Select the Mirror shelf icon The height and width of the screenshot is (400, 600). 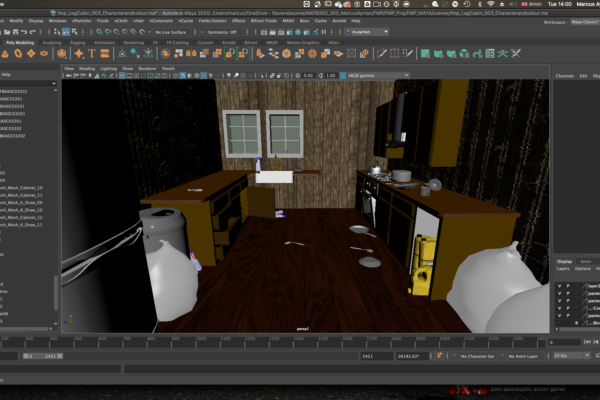(191, 54)
